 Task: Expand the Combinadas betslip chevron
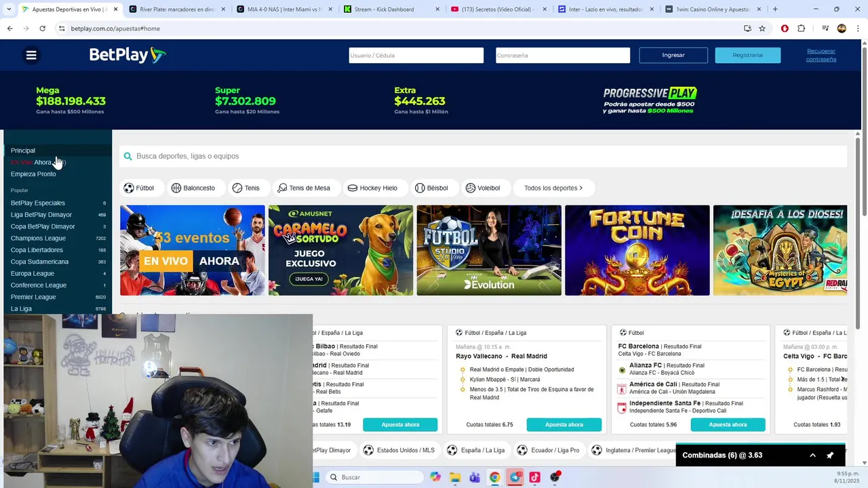812,455
